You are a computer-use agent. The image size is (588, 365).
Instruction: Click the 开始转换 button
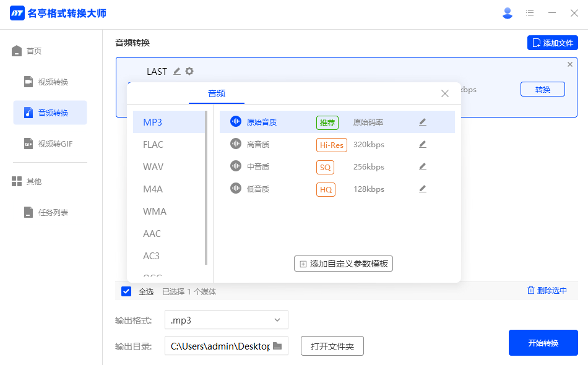(543, 343)
